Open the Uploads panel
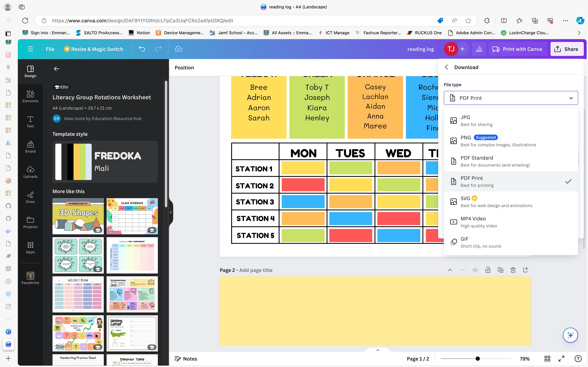588x367 pixels. [30, 172]
